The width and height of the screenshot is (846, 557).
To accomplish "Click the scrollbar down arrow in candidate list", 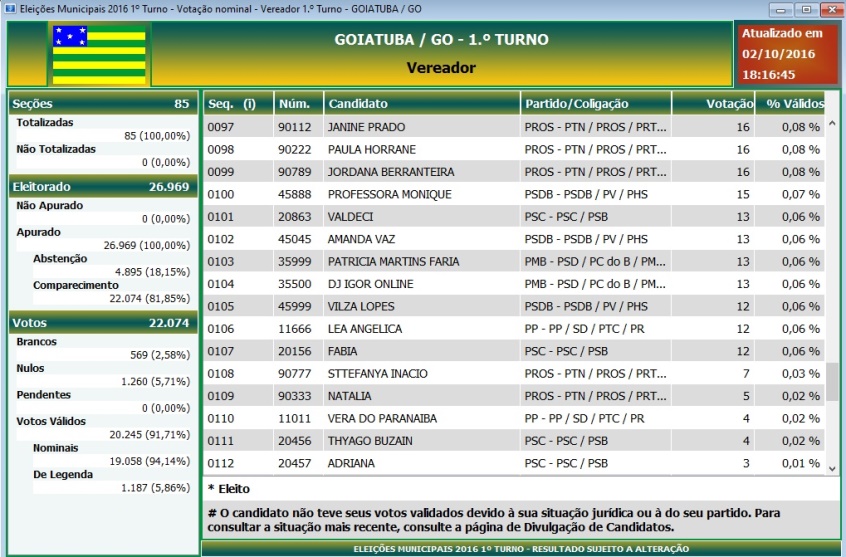I will [x=832, y=469].
